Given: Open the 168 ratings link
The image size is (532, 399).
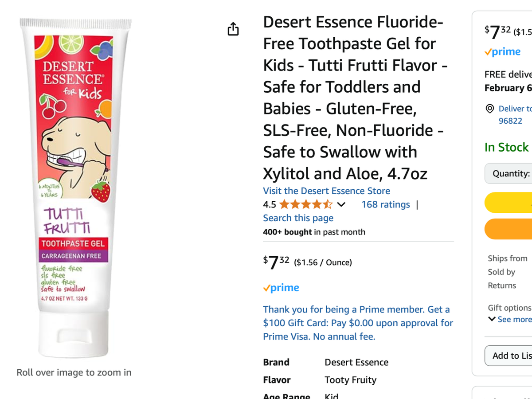Looking at the screenshot, I should pyautogui.click(x=385, y=204).
